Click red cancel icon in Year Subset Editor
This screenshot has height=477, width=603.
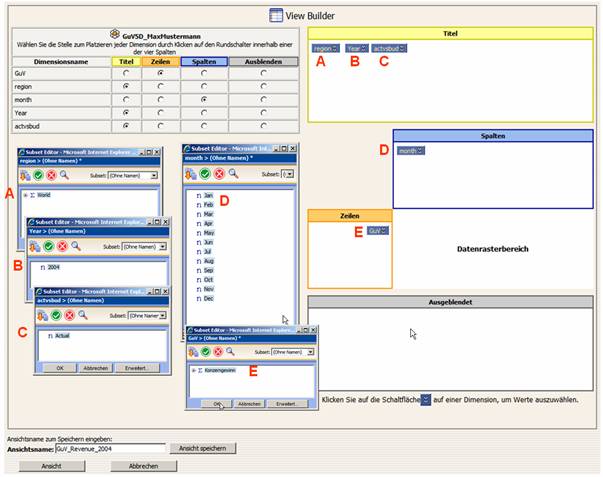click(62, 245)
